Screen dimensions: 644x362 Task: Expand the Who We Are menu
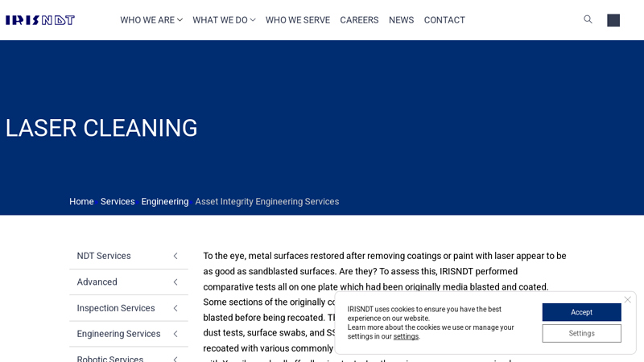151,20
